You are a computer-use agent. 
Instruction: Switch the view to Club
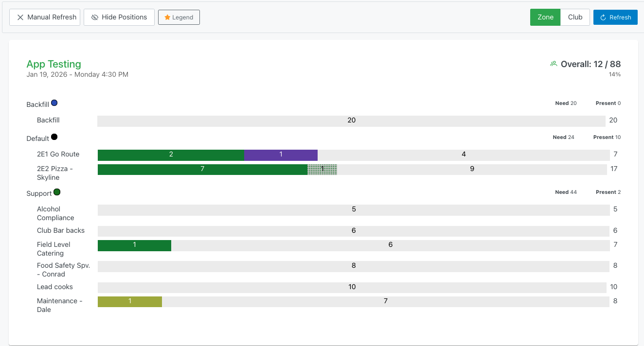pyautogui.click(x=575, y=17)
